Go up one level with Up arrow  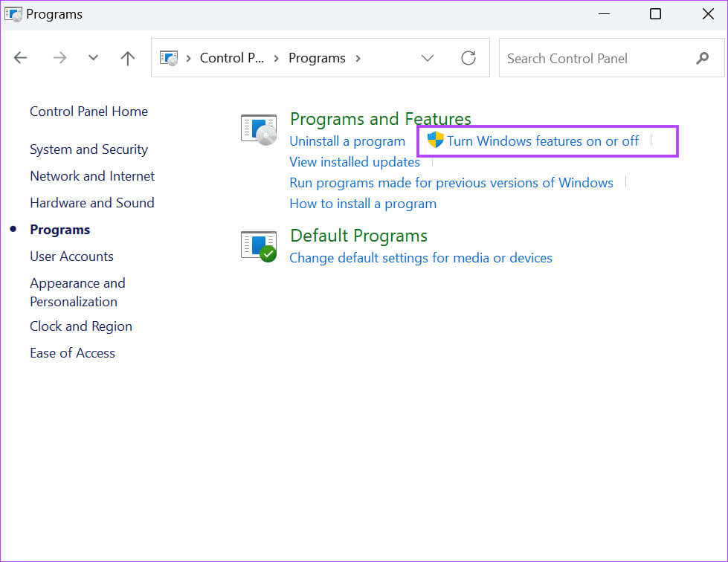pos(128,58)
